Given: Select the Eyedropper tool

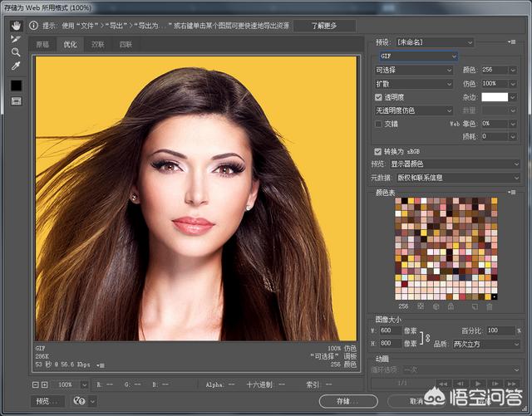Looking at the screenshot, I should tap(16, 66).
